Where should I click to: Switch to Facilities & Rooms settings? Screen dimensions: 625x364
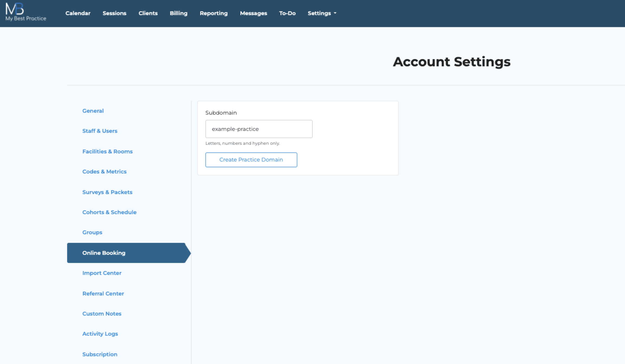click(107, 151)
